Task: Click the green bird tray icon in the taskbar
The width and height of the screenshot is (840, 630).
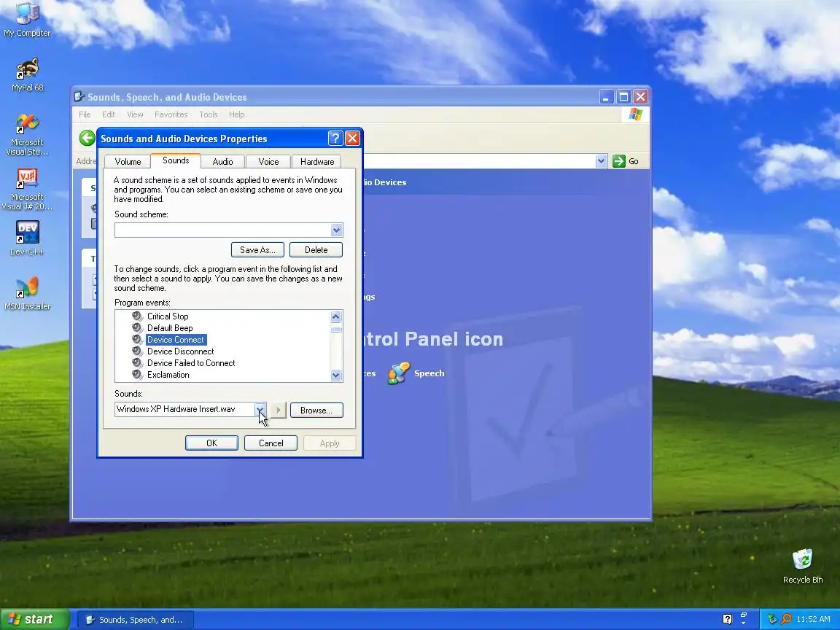Action: pos(772,619)
